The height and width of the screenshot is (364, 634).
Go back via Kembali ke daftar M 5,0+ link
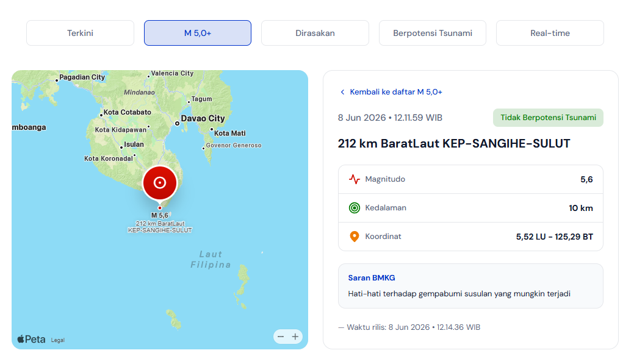point(396,92)
